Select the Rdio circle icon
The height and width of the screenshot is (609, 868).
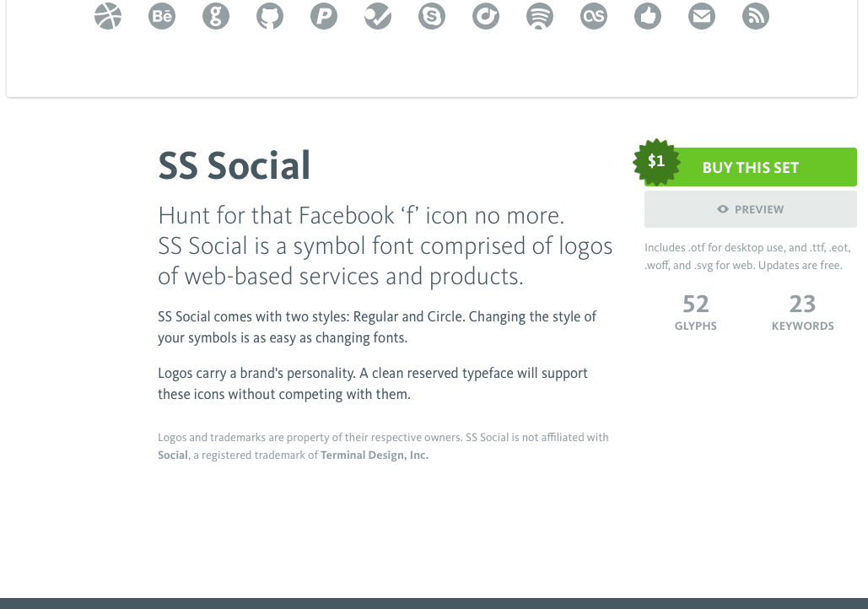click(x=486, y=16)
